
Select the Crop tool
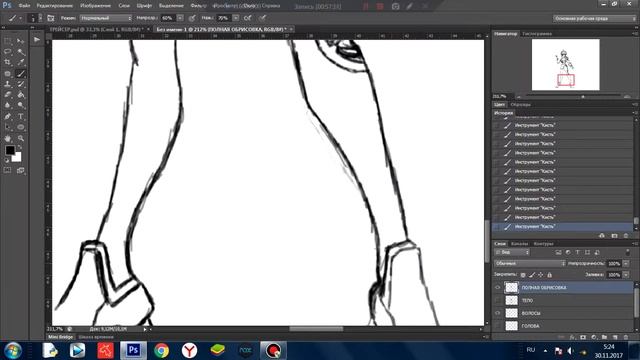pyautogui.click(x=8, y=62)
